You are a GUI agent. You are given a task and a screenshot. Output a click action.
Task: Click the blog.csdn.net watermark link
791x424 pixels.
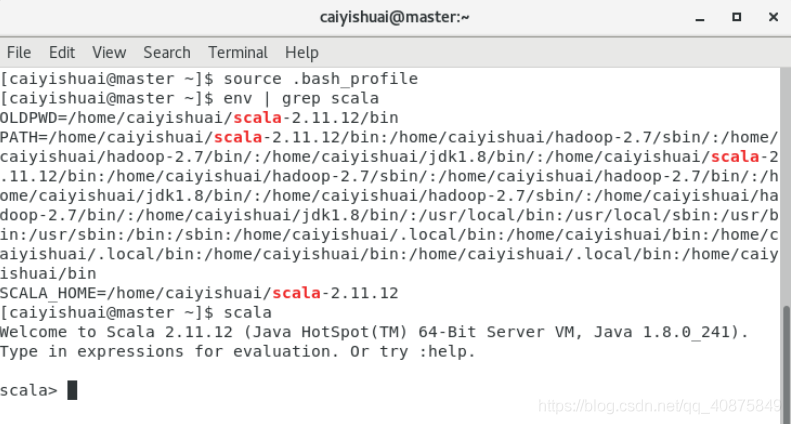pyautogui.click(x=658, y=407)
